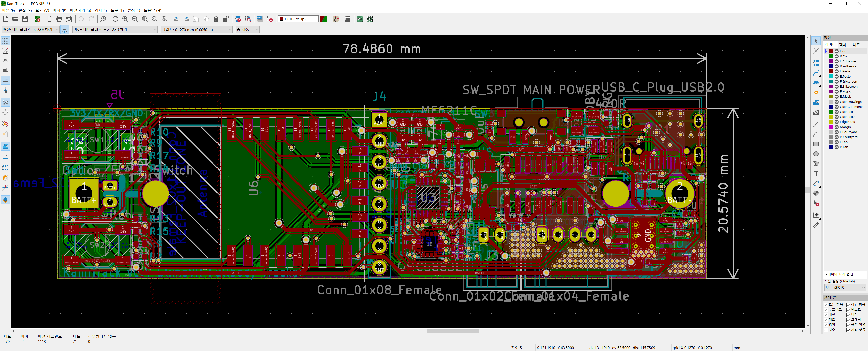Save the board with floppy icon
The height and width of the screenshot is (351, 868).
[x=25, y=19]
